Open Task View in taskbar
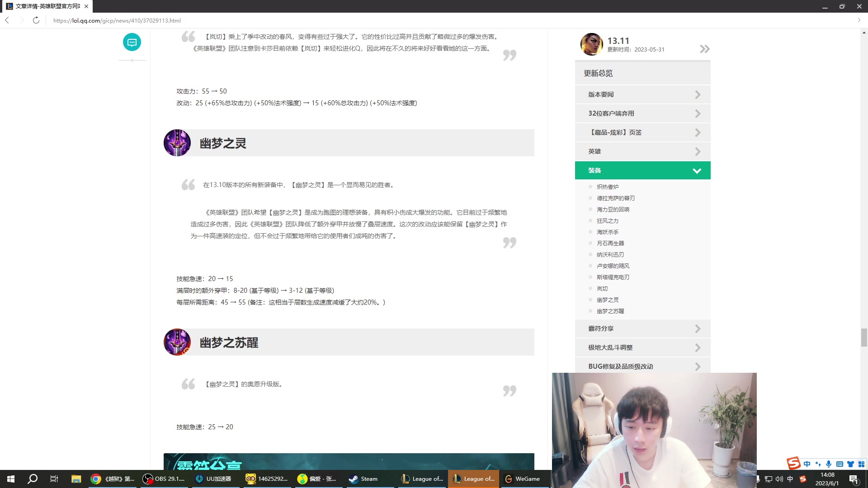 (x=54, y=479)
